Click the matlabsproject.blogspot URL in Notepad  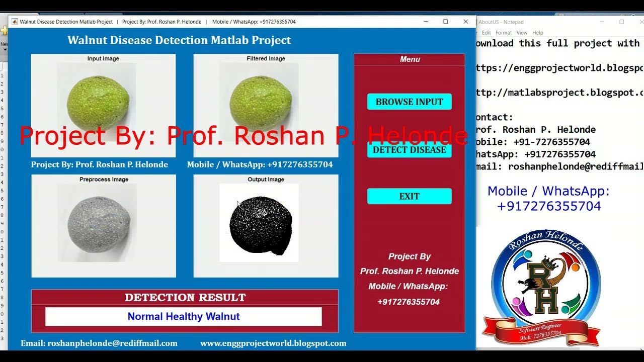point(559,93)
